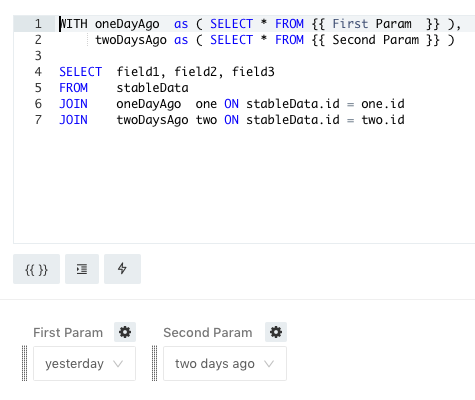The image size is (475, 400).
Task: Click line number 4 in the gutter
Action: coord(38,72)
